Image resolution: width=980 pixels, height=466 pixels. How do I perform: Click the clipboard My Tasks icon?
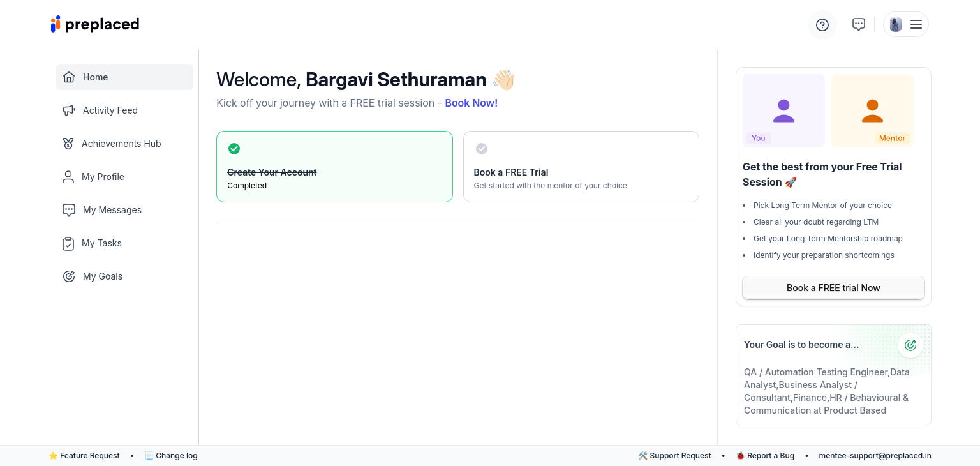pos(68,243)
